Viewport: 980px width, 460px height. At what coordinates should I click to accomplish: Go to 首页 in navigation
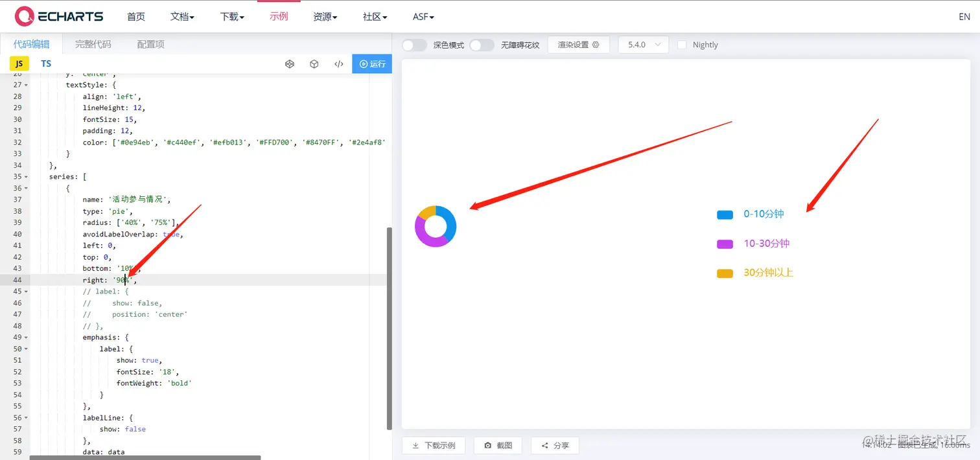point(136,17)
